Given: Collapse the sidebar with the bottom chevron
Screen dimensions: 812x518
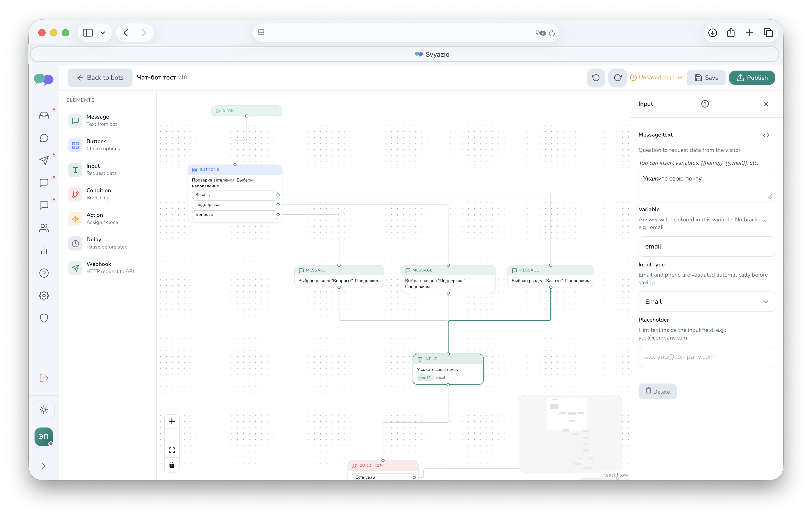Looking at the screenshot, I should pyautogui.click(x=44, y=465).
